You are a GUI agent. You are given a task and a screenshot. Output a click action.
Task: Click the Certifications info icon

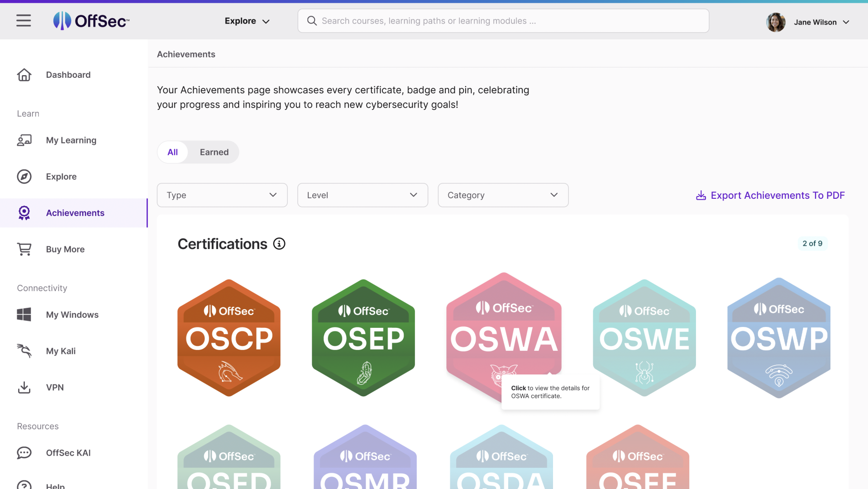279,244
